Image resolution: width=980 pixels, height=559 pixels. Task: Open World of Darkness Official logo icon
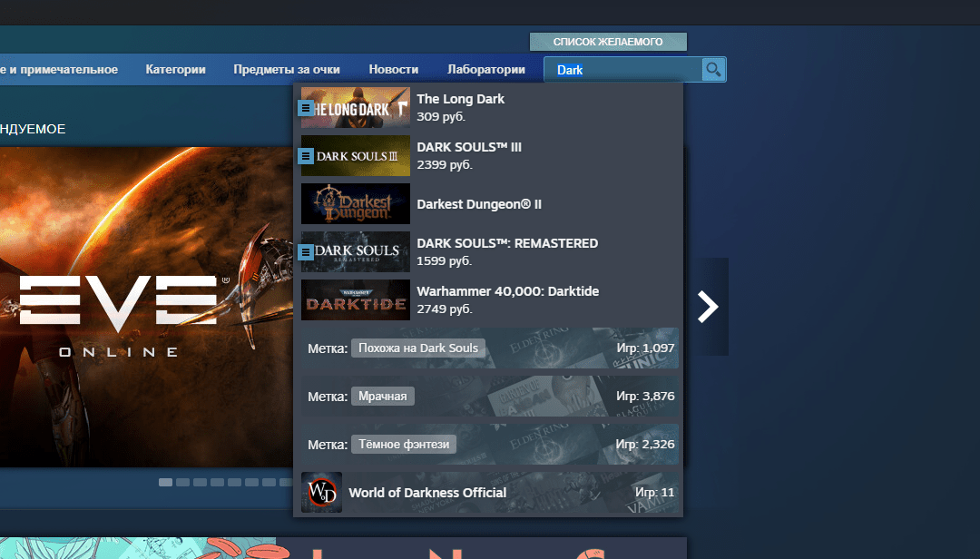point(321,492)
